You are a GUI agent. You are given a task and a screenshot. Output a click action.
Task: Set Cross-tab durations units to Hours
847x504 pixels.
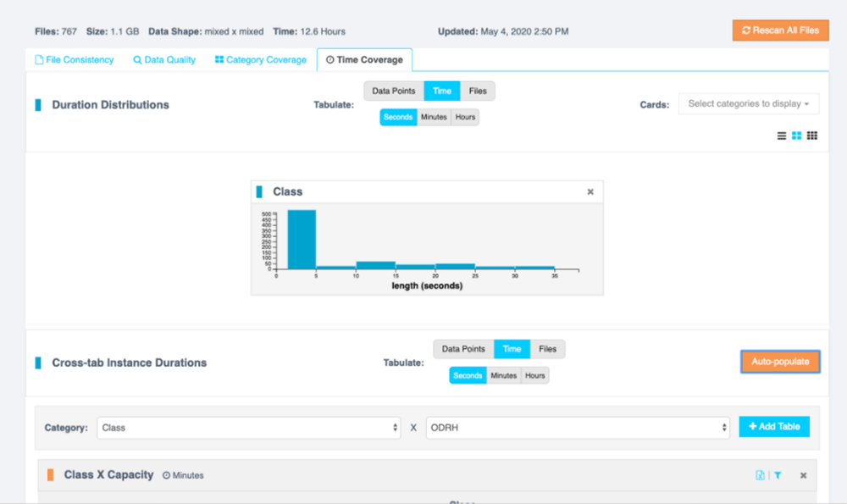coord(534,375)
